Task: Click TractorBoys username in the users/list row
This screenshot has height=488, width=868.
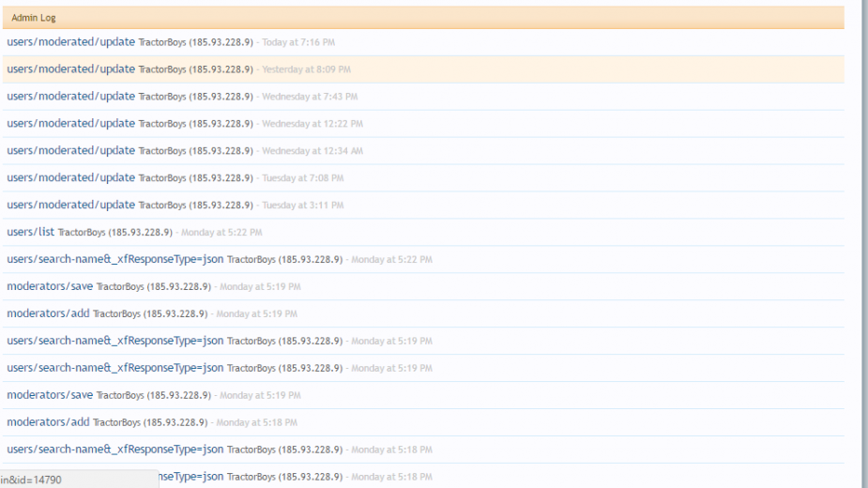Action: pyautogui.click(x=82, y=233)
